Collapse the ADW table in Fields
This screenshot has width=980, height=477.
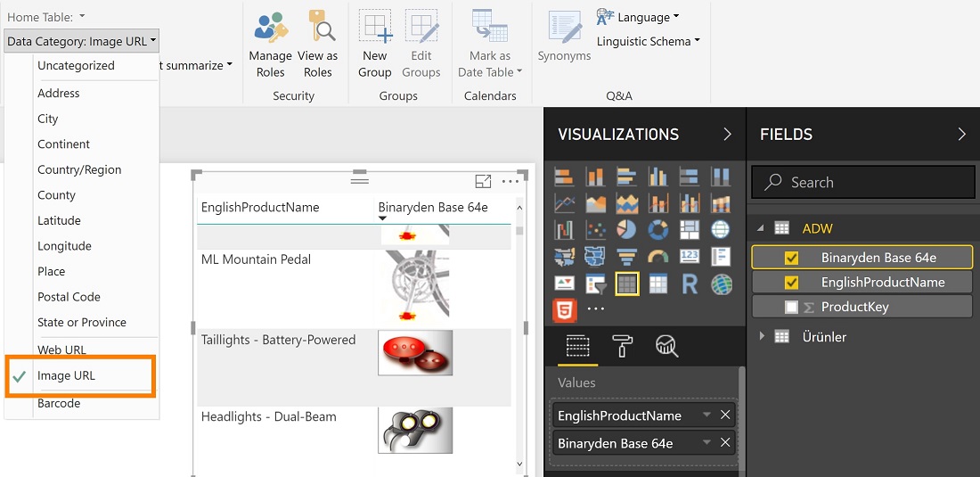click(x=761, y=228)
